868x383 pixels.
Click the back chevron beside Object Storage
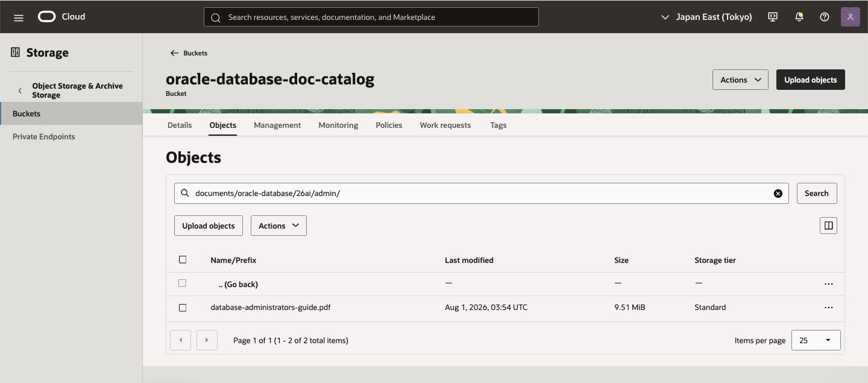coord(20,90)
